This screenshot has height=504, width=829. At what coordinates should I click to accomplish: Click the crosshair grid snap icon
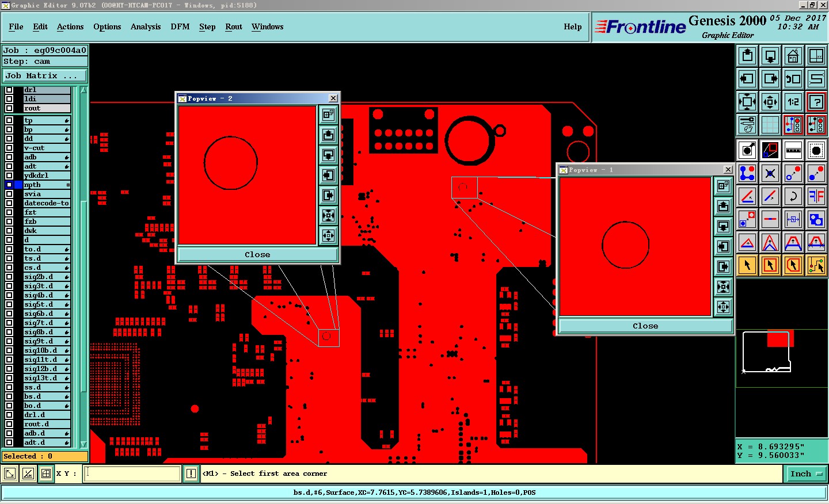[x=45, y=474]
